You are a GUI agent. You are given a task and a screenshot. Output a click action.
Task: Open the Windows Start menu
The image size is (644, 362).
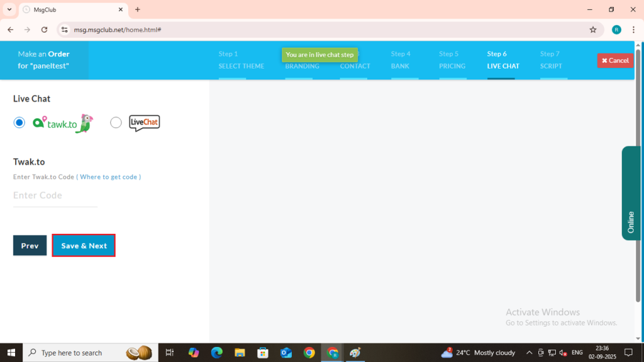11,353
